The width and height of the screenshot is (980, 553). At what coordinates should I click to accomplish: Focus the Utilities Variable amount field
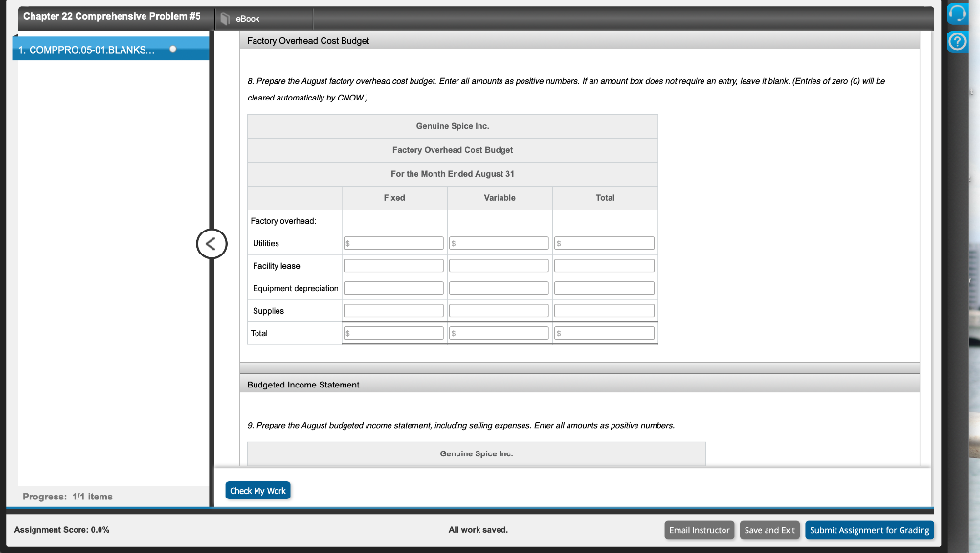coord(499,243)
